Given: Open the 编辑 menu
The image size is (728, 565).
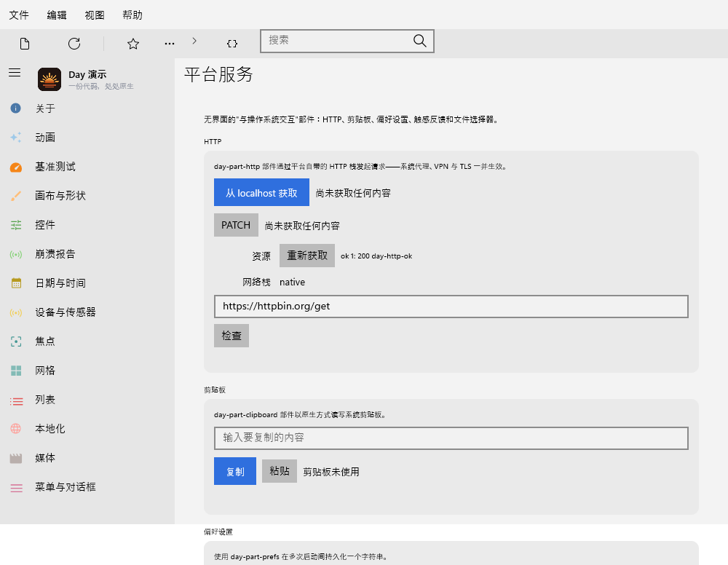Looking at the screenshot, I should tap(57, 15).
